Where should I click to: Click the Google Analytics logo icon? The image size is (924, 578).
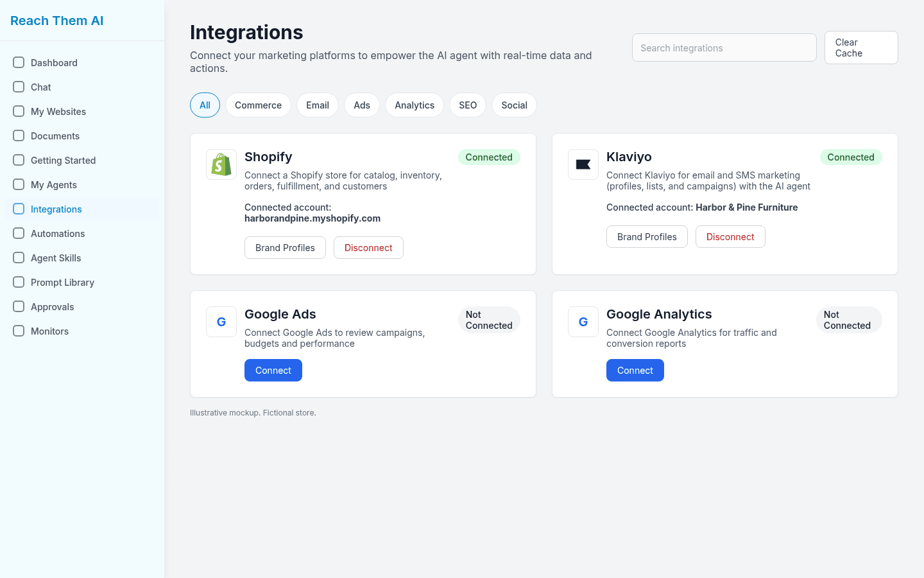coord(583,322)
